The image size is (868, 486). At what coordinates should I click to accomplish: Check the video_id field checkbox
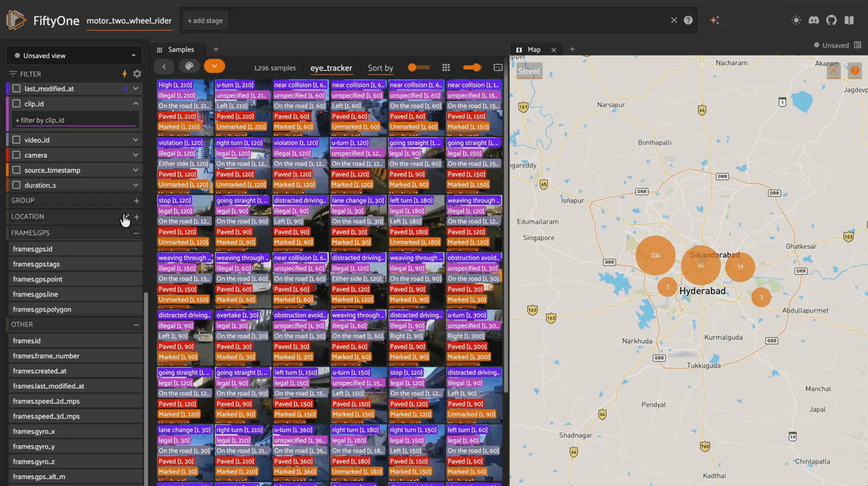pos(16,140)
